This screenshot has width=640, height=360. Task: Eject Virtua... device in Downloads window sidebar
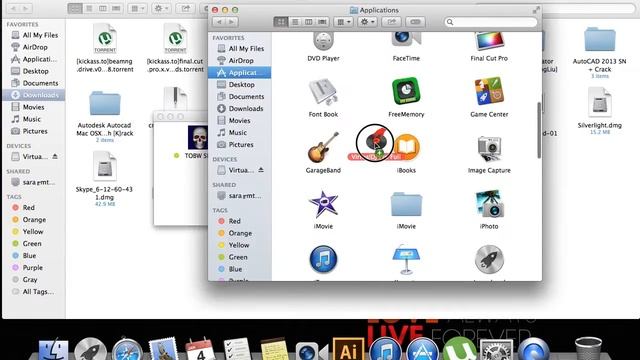pos(55,156)
